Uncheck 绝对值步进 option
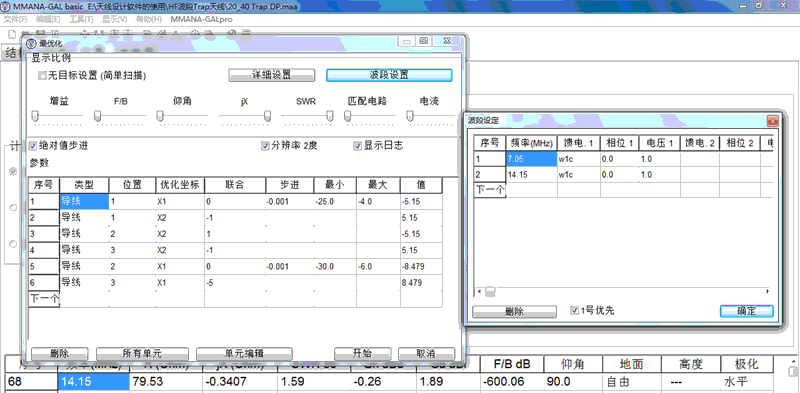The image size is (800, 393). pyautogui.click(x=33, y=146)
